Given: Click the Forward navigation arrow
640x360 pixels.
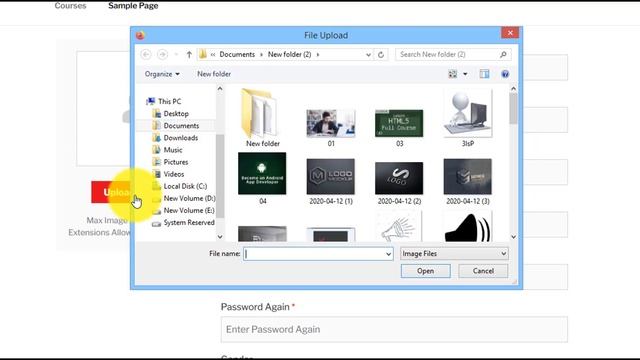Looking at the screenshot, I should 162,54.
